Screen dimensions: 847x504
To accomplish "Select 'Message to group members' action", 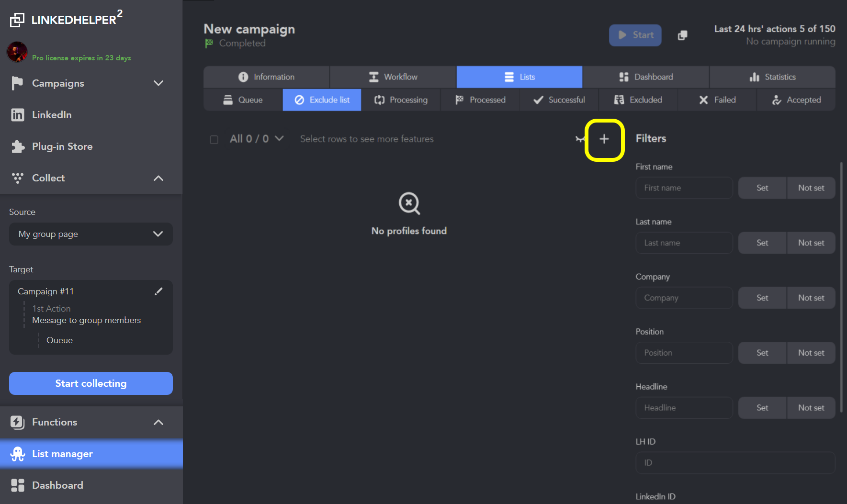I will 87,320.
